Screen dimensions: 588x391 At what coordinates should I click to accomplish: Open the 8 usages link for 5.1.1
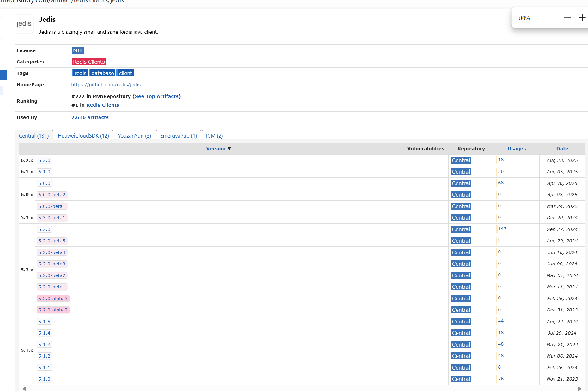point(499,367)
